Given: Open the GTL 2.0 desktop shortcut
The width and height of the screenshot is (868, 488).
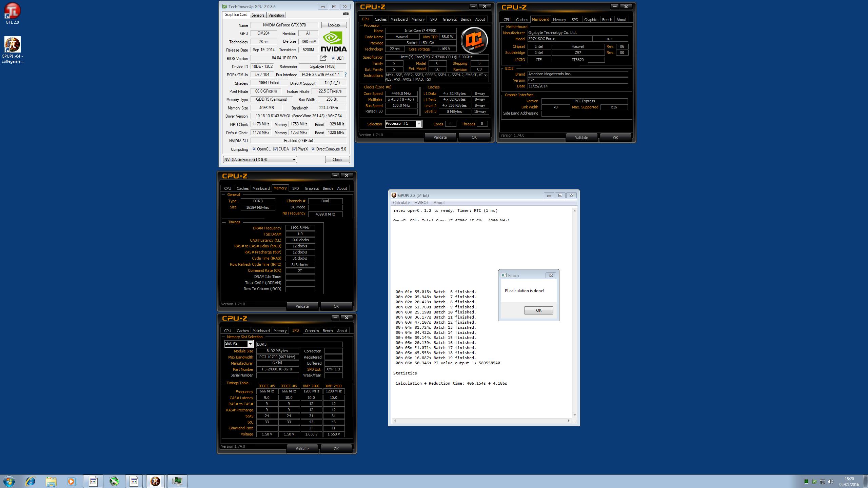Looking at the screenshot, I should click(13, 14).
